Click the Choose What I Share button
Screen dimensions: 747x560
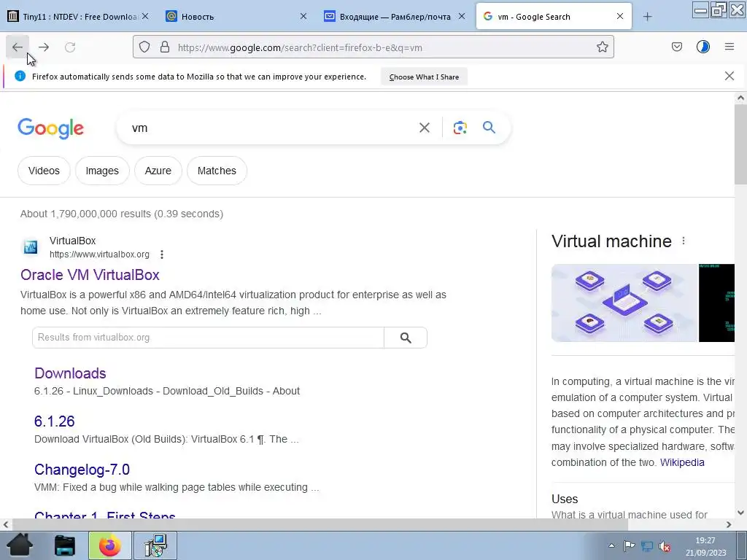coord(424,77)
